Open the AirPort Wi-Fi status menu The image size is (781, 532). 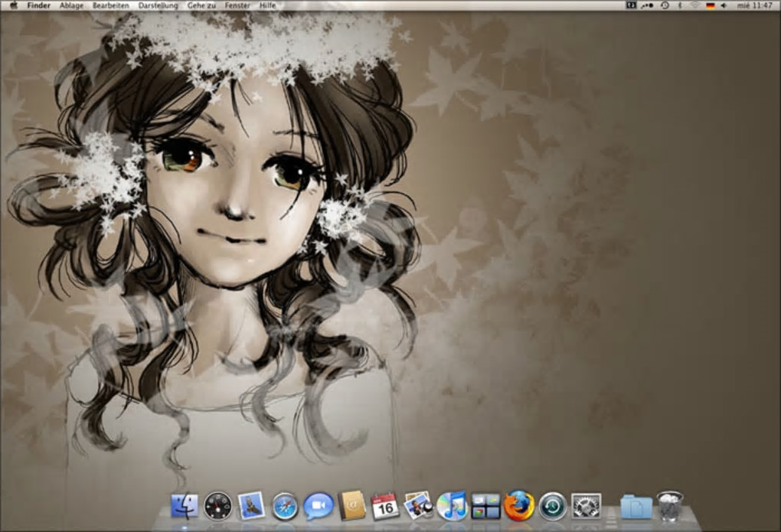[x=694, y=5]
